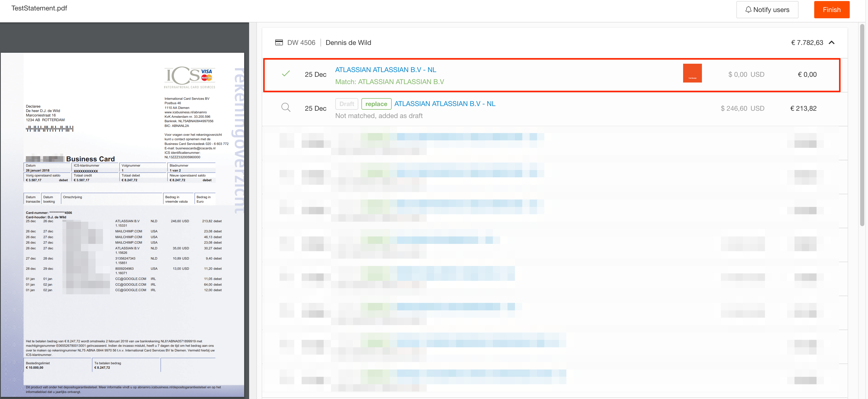Open the matched ATLASSIAN B.V - NL link
This screenshot has width=868, height=399.
coord(385,70)
